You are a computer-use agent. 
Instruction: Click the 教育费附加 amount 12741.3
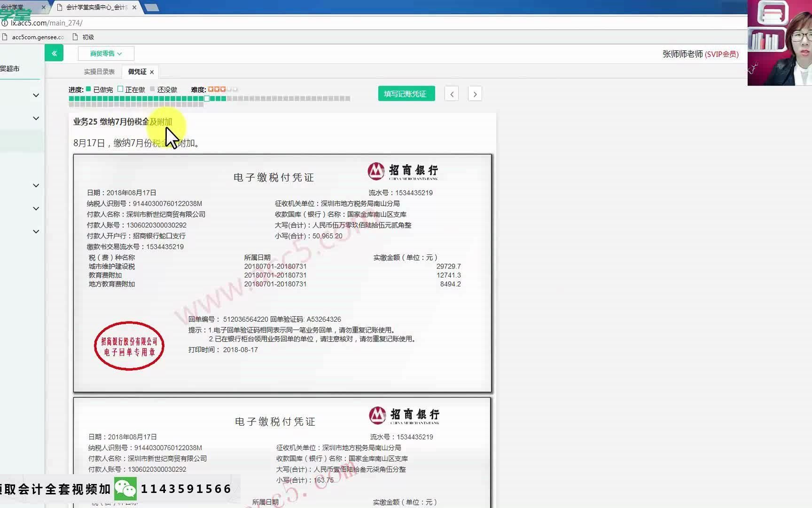point(448,275)
